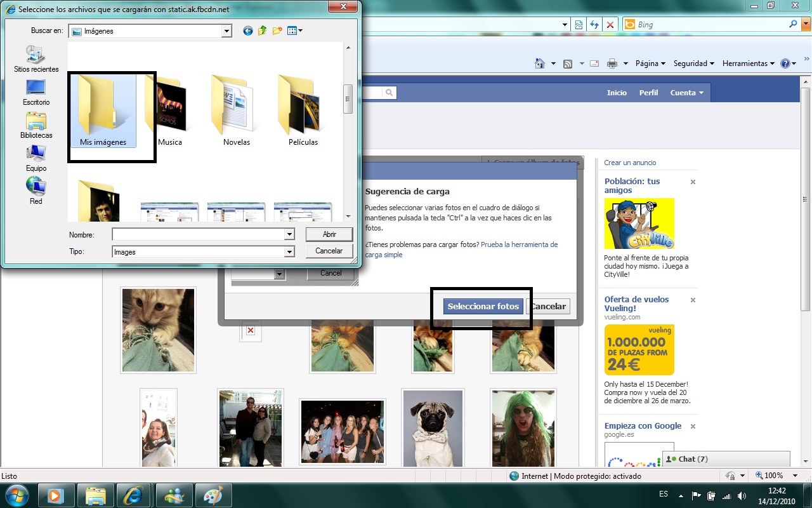Click the Internet Explorer home icon

pyautogui.click(x=540, y=63)
